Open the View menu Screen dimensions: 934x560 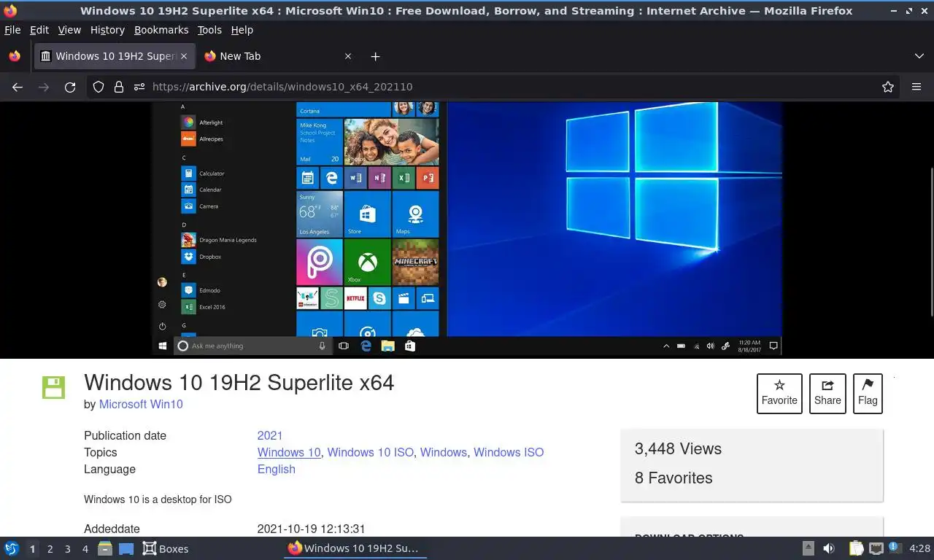69,30
